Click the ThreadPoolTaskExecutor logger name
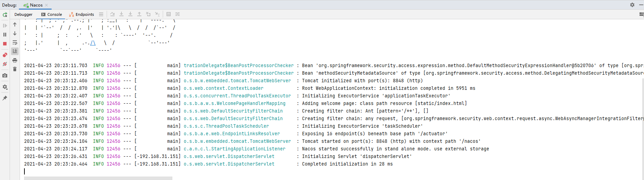Image resolution: width=644 pixels, height=180 pixels. (237, 96)
